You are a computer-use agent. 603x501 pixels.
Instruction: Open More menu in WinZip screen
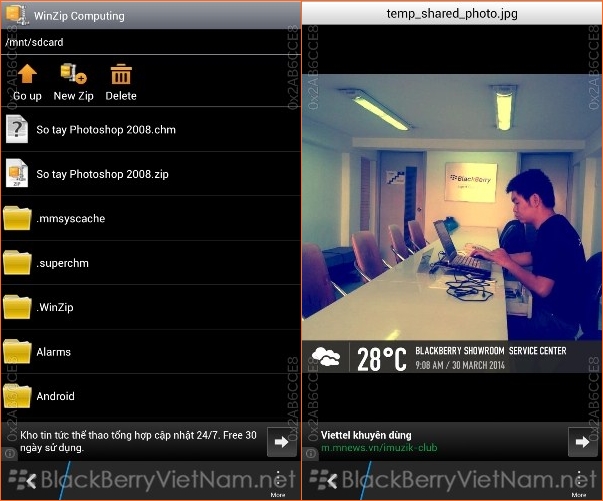click(278, 484)
